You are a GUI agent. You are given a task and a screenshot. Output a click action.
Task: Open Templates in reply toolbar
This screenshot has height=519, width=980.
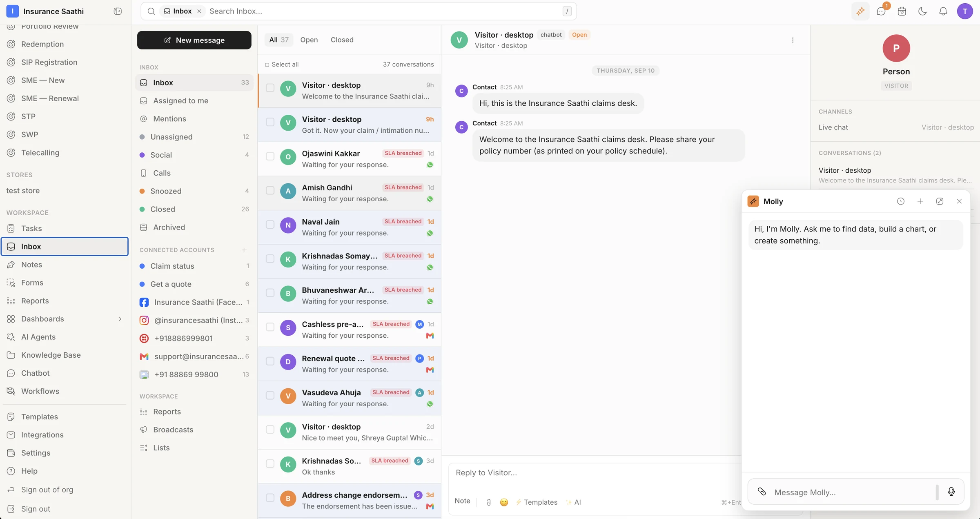pos(536,502)
